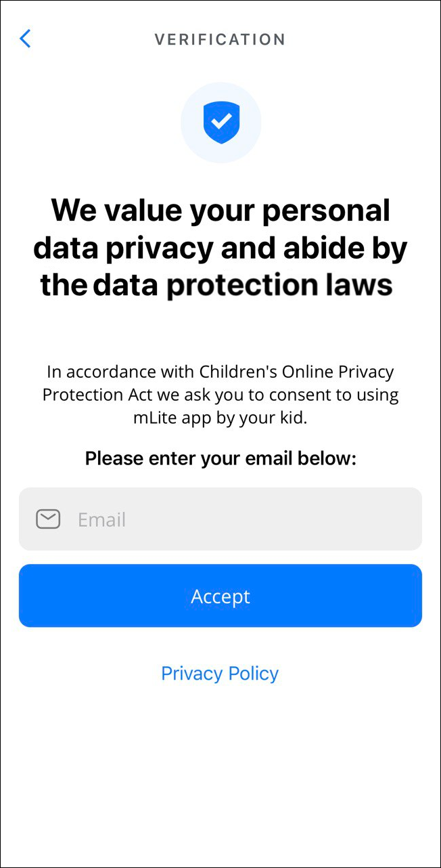441x868 pixels.
Task: Open the Privacy Policy link
Action: click(220, 673)
